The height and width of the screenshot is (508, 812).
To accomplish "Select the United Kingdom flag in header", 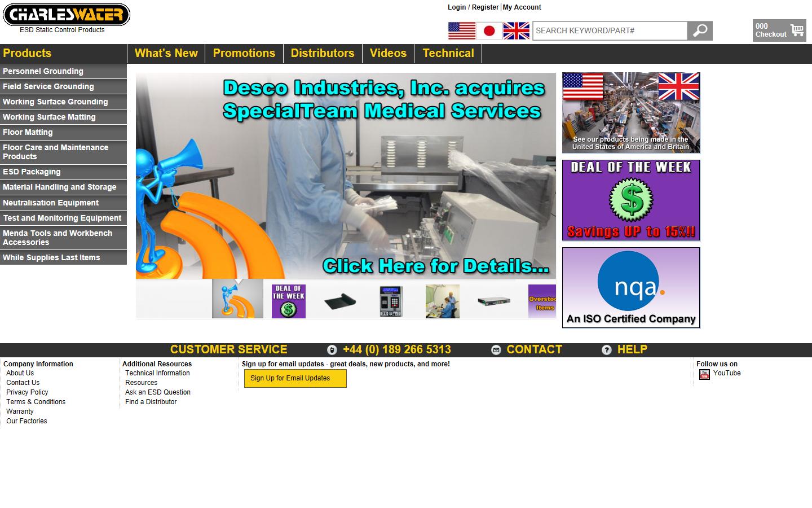I will tap(516, 30).
